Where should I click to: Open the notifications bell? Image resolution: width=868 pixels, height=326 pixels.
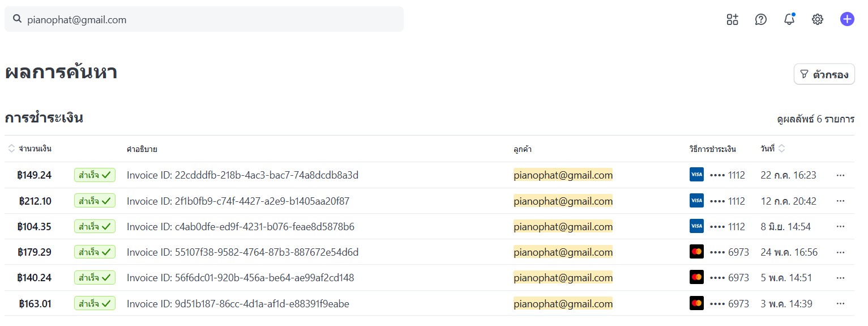tap(789, 20)
